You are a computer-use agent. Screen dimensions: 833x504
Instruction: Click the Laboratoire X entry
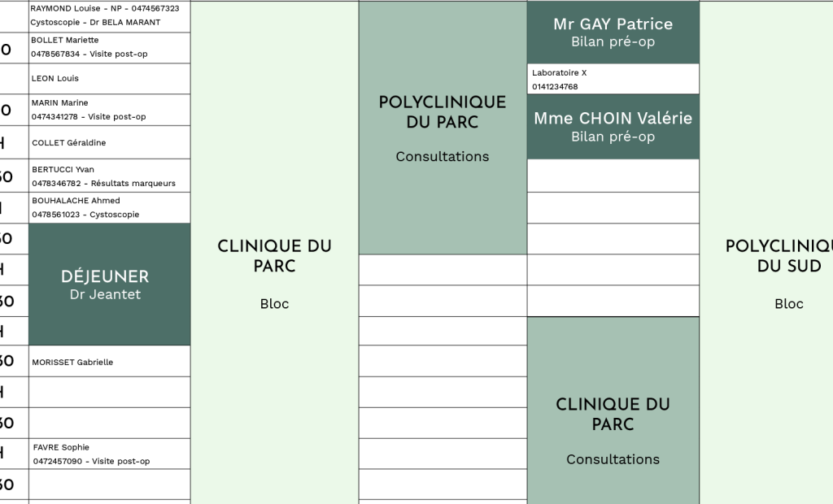(x=613, y=79)
